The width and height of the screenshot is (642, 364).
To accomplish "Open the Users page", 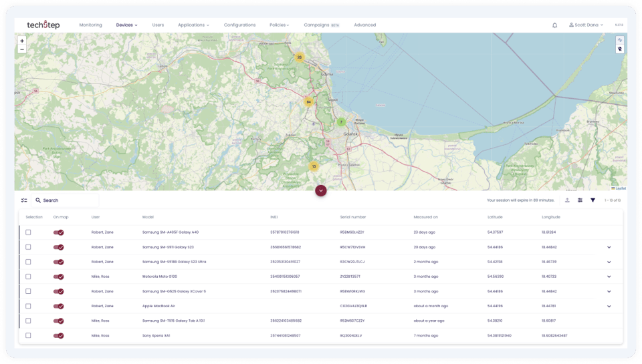I will click(158, 25).
